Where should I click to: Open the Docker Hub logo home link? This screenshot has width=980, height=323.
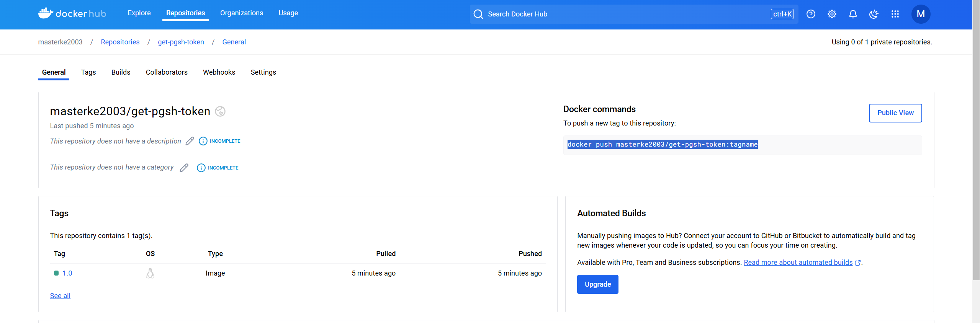coord(72,13)
